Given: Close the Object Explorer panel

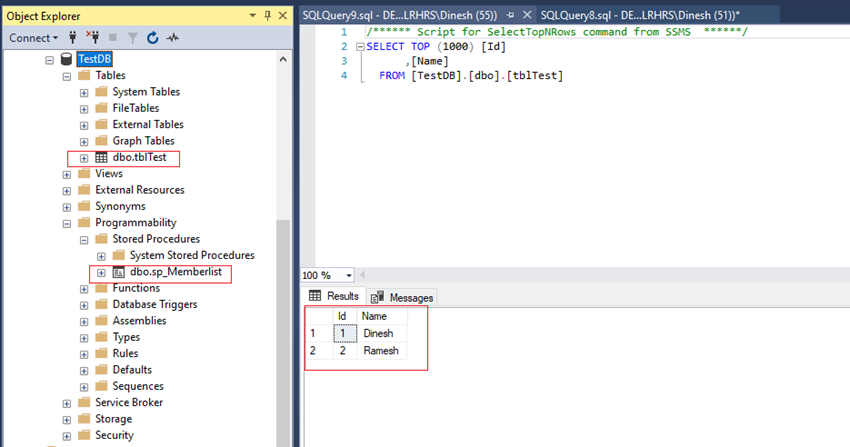Looking at the screenshot, I should pos(282,16).
